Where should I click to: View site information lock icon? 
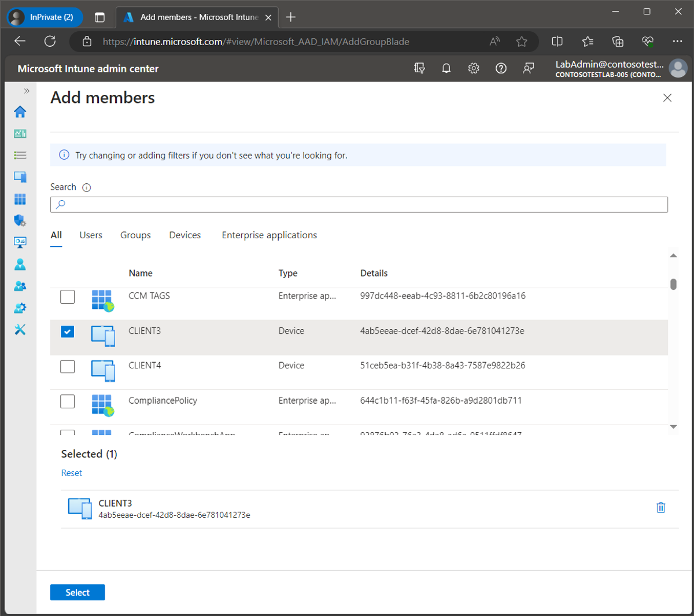[87, 41]
